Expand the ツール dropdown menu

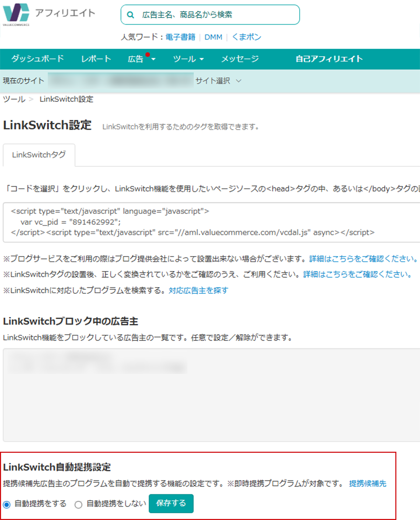(x=188, y=59)
